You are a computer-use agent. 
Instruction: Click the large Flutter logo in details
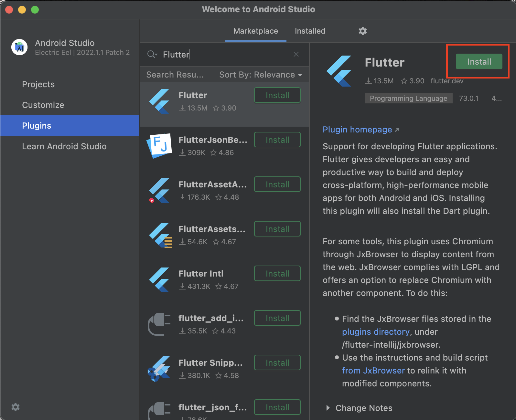pyautogui.click(x=339, y=71)
